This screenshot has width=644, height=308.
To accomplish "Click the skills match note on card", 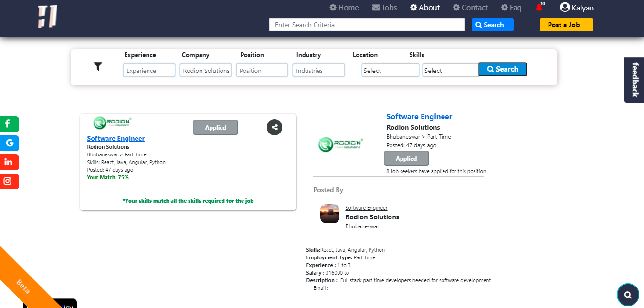I will tap(188, 201).
